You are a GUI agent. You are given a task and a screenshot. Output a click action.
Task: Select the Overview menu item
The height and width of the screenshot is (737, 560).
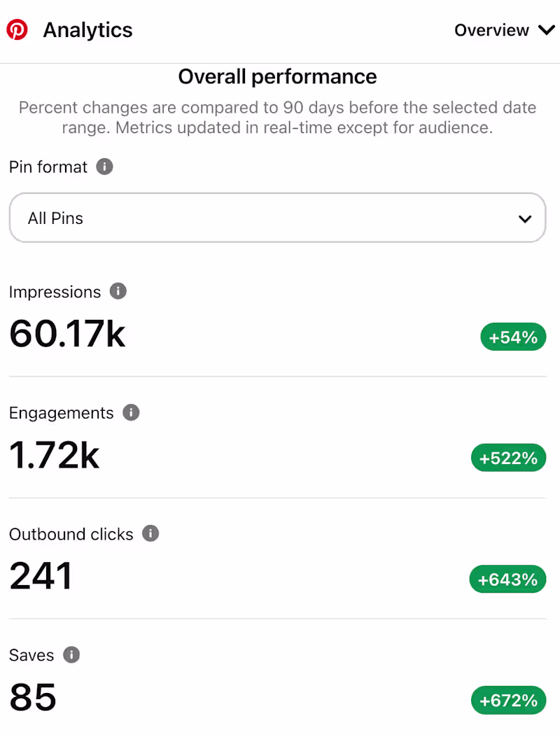[492, 30]
